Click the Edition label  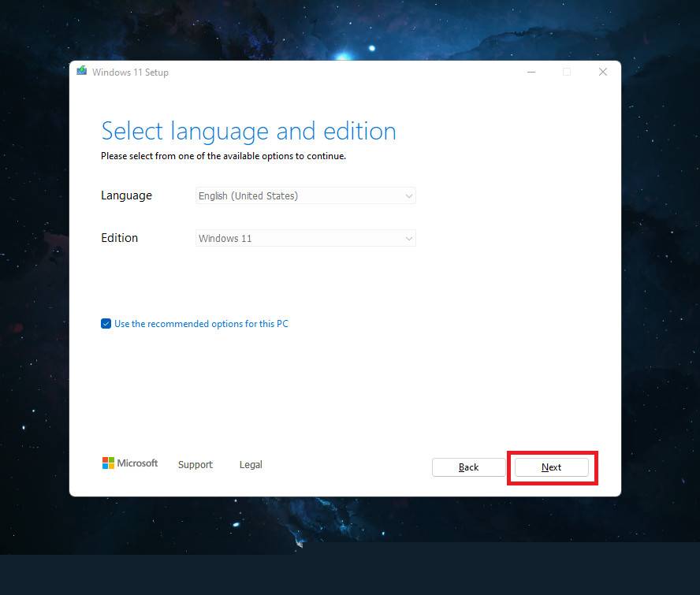pos(119,238)
